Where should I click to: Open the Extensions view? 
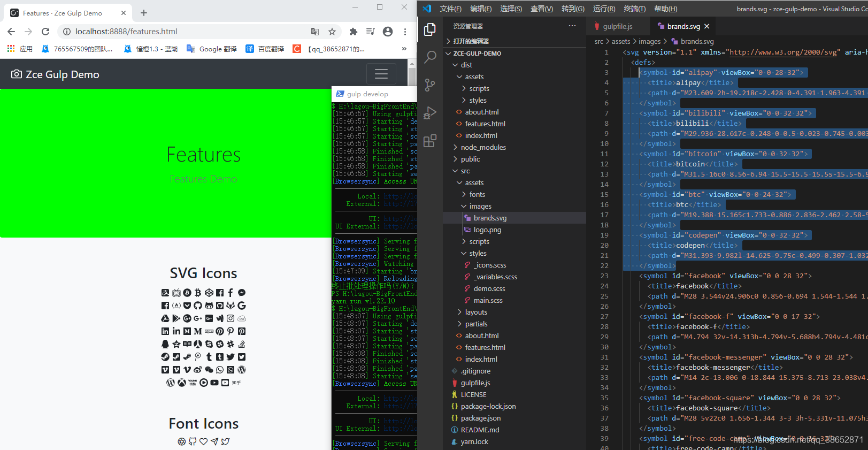point(430,141)
